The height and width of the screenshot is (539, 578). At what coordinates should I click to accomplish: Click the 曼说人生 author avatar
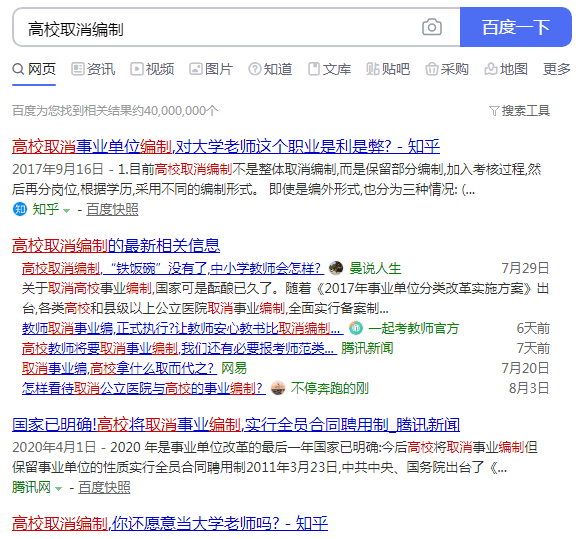point(336,268)
